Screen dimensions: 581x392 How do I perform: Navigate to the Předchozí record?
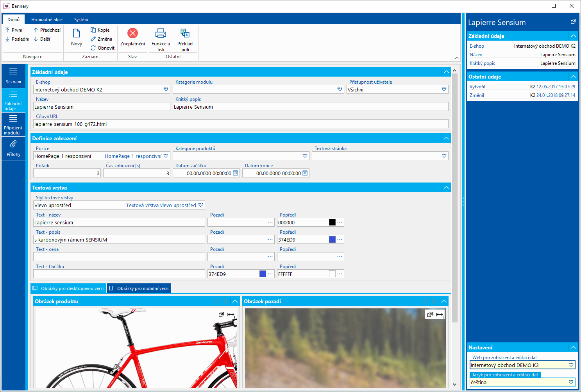[47, 30]
